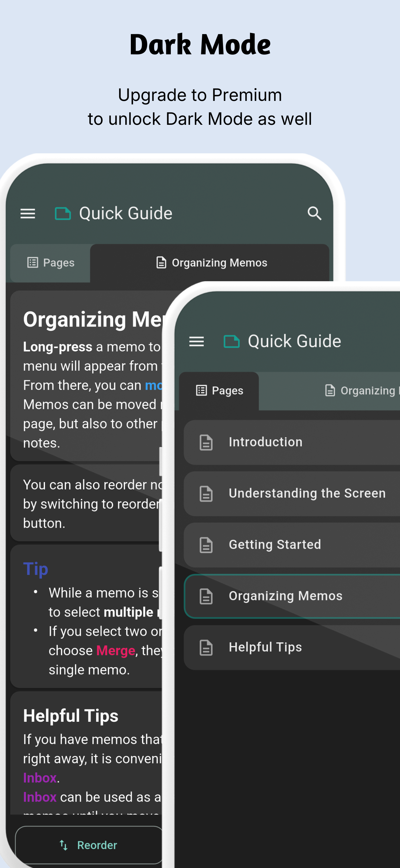Click the page icon on the Helpful Tips list row
This screenshot has width=400, height=868.
point(206,647)
